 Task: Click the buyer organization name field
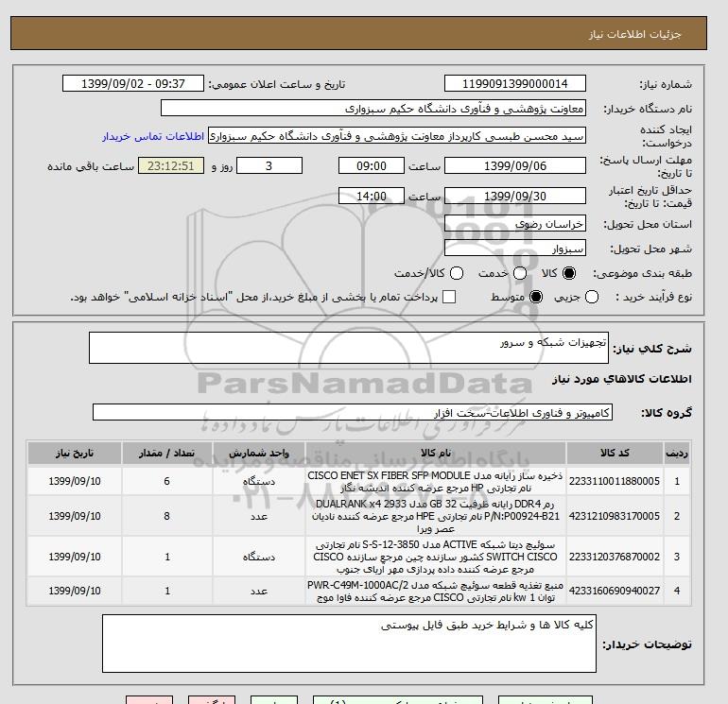point(373,109)
